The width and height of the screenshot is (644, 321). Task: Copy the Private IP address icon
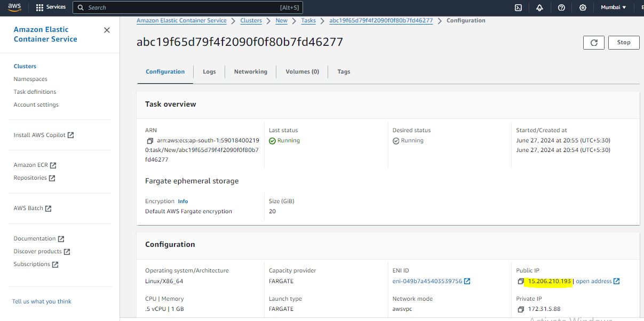tap(521, 309)
